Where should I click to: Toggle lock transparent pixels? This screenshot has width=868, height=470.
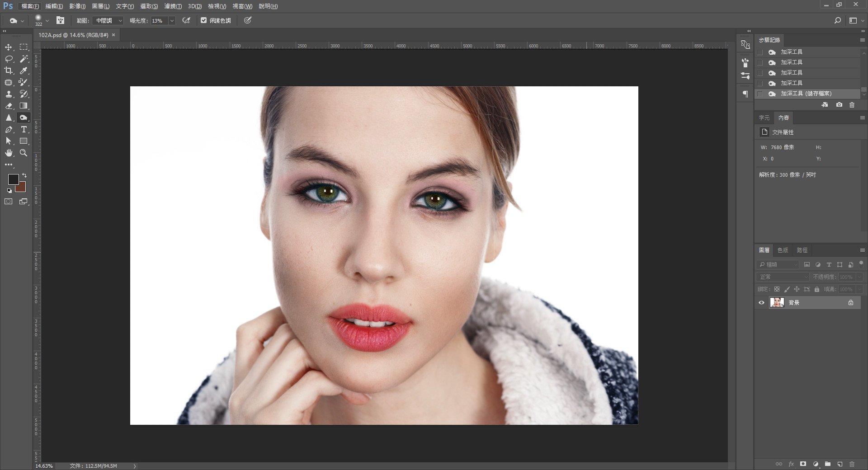tap(777, 289)
